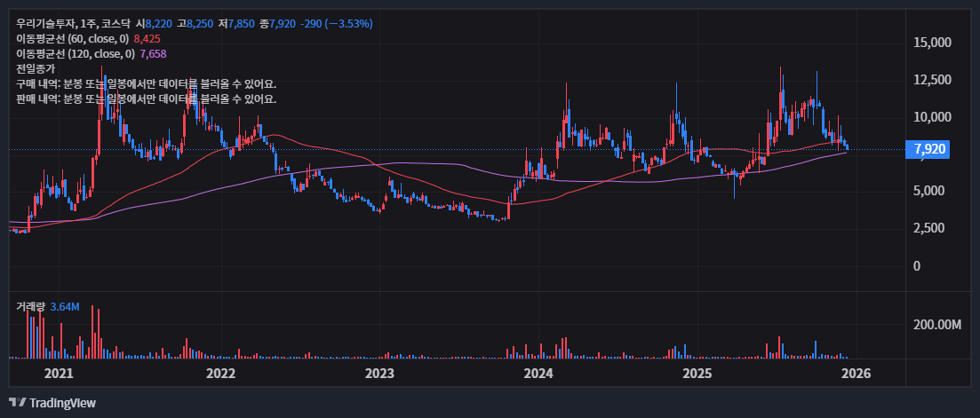
Task: Click the 전일종가 legend entry
Action: (x=35, y=68)
